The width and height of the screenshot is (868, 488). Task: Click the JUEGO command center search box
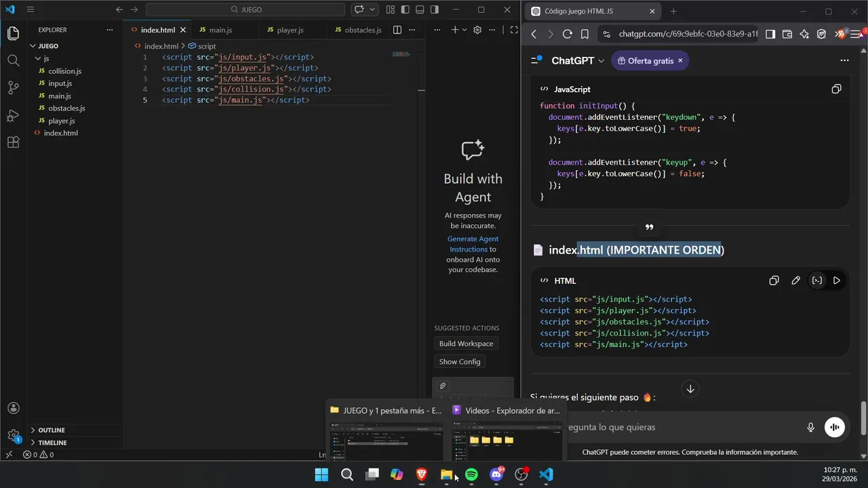(x=245, y=9)
